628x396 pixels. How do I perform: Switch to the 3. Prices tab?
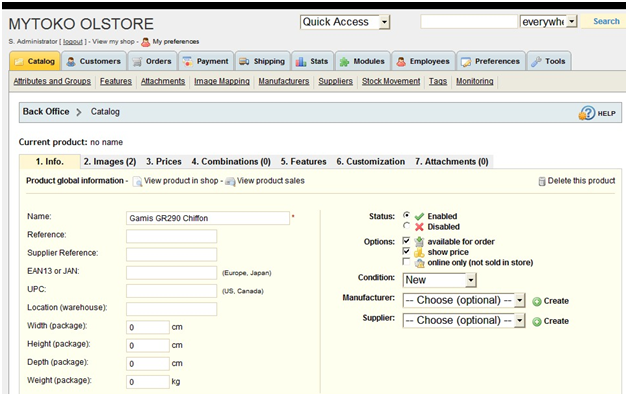click(x=163, y=162)
